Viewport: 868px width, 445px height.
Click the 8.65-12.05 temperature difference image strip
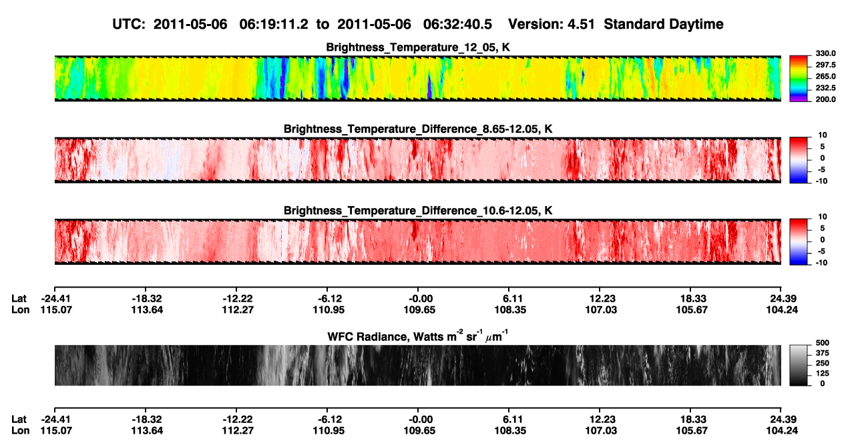pyautogui.click(x=418, y=160)
